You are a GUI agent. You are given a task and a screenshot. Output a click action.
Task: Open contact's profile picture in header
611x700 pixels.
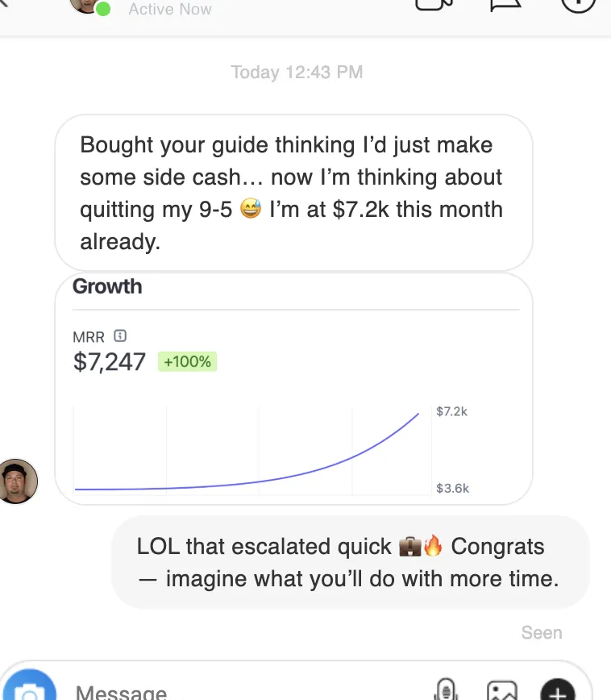[x=87, y=6]
